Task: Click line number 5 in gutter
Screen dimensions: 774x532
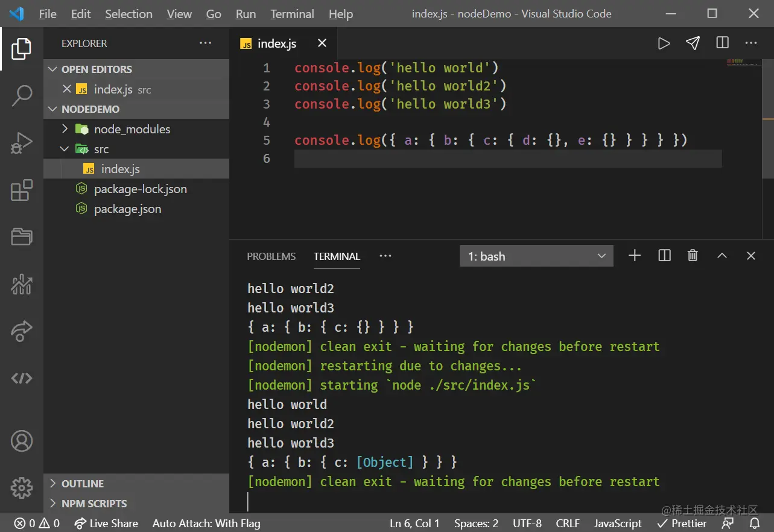Action: tap(267, 141)
